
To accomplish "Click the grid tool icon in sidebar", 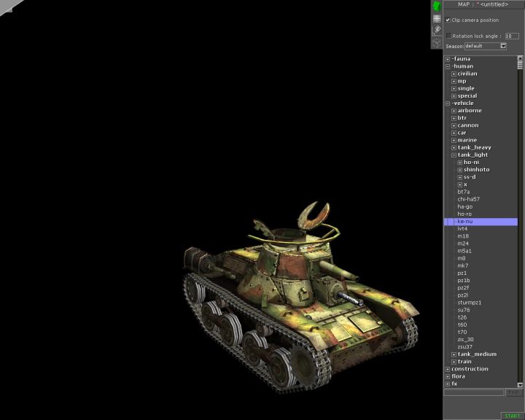I will point(436,18).
